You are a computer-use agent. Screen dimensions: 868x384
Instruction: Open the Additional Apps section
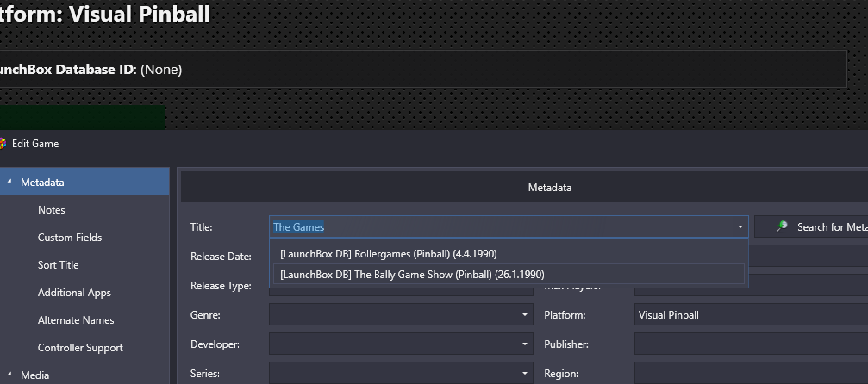pos(74,293)
